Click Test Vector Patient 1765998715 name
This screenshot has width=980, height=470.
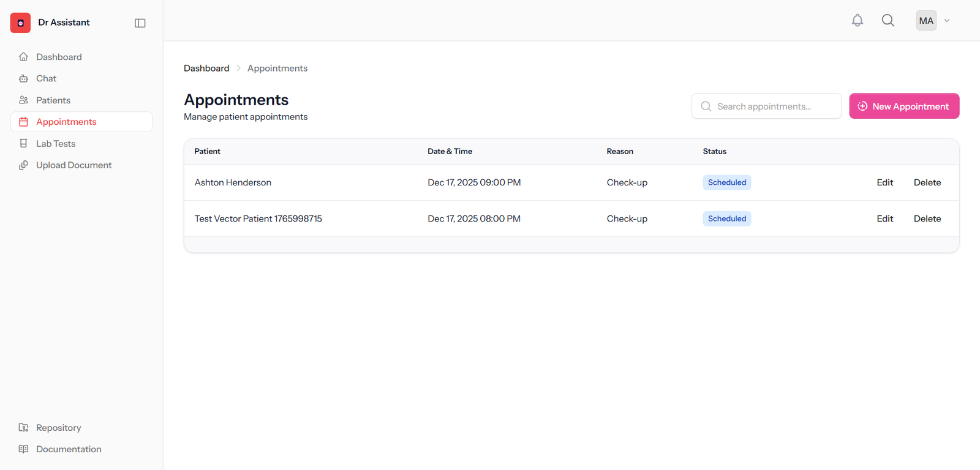tap(258, 218)
